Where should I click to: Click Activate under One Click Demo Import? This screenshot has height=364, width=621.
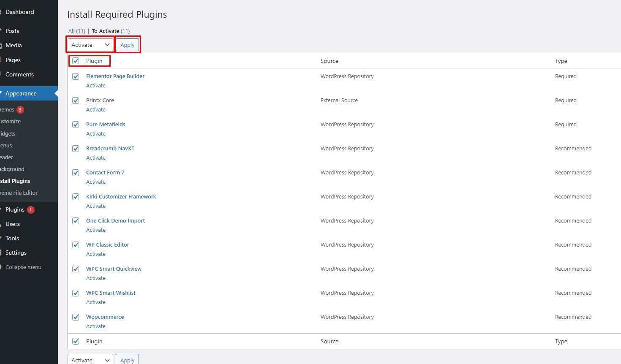tap(96, 230)
